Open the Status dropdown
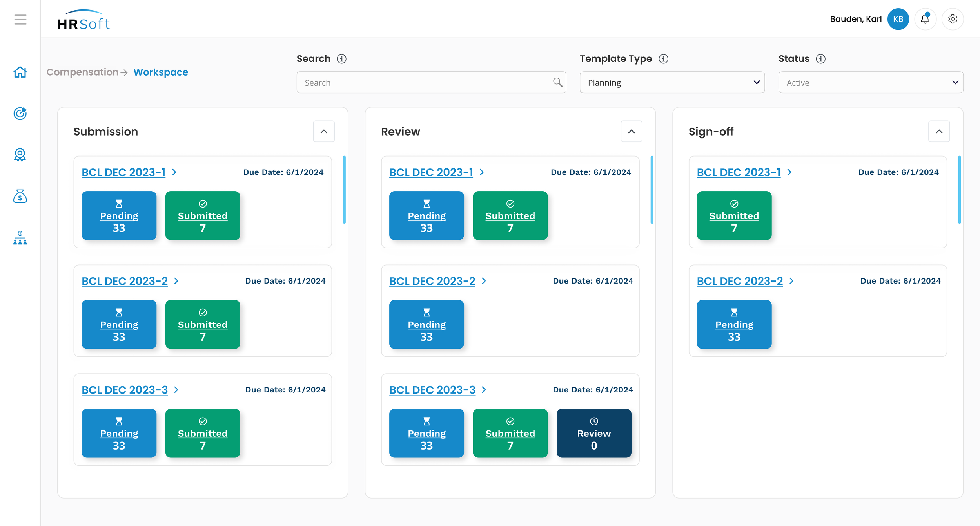This screenshot has height=526, width=980. (x=871, y=83)
